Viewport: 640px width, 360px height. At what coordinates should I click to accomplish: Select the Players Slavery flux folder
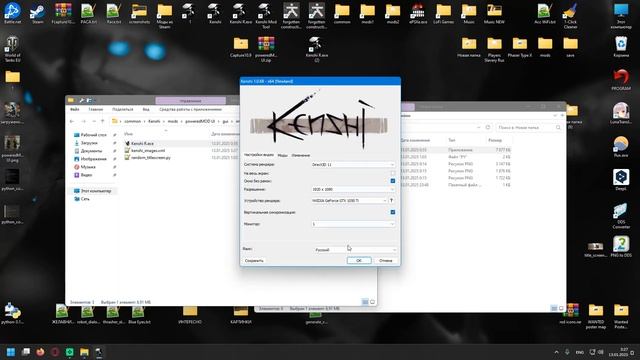pos(494,49)
